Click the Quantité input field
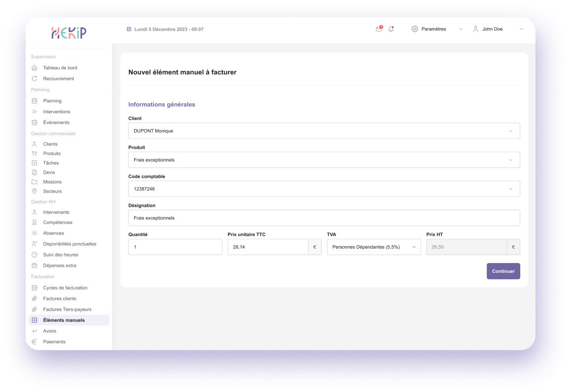 (x=175, y=247)
